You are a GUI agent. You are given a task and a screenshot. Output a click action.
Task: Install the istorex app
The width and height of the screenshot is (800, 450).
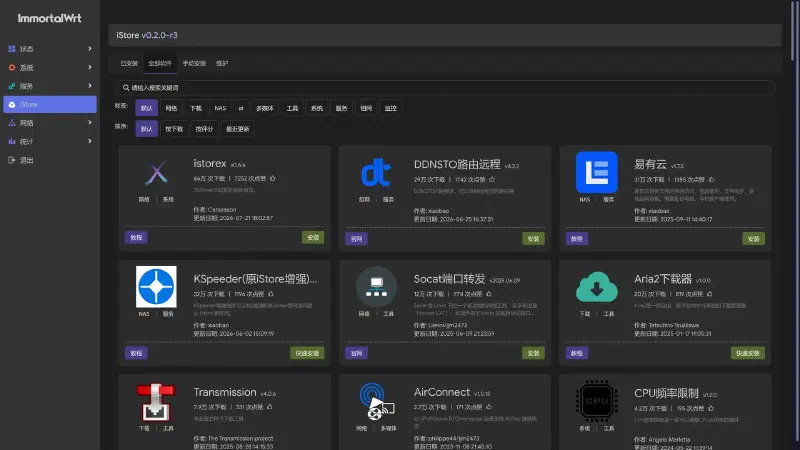313,237
